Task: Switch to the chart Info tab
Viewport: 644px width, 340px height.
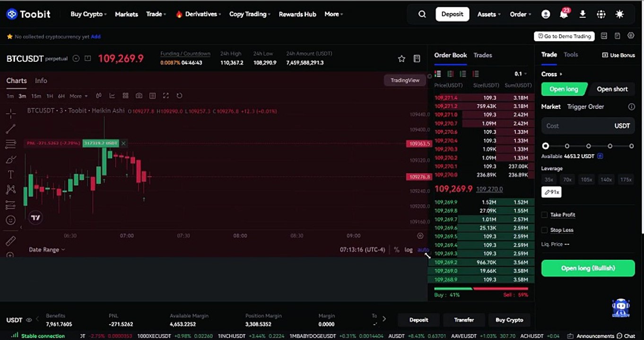Action: (x=41, y=81)
